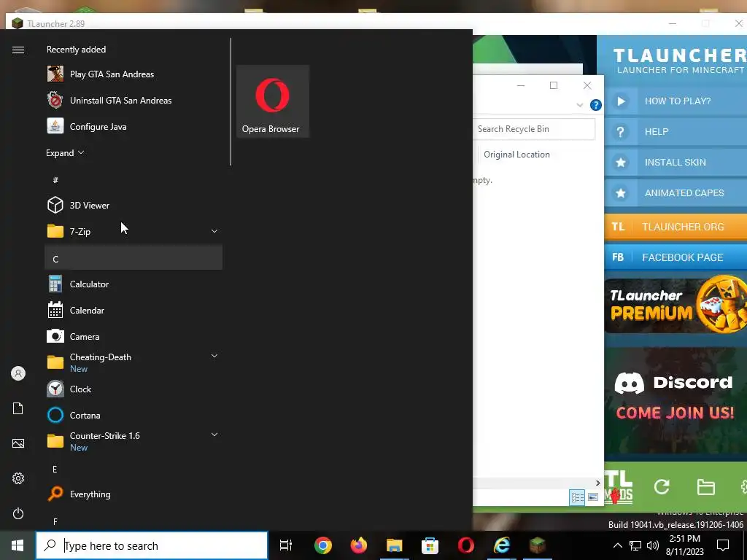Switch Recycle Bin to large icons view

click(592, 497)
